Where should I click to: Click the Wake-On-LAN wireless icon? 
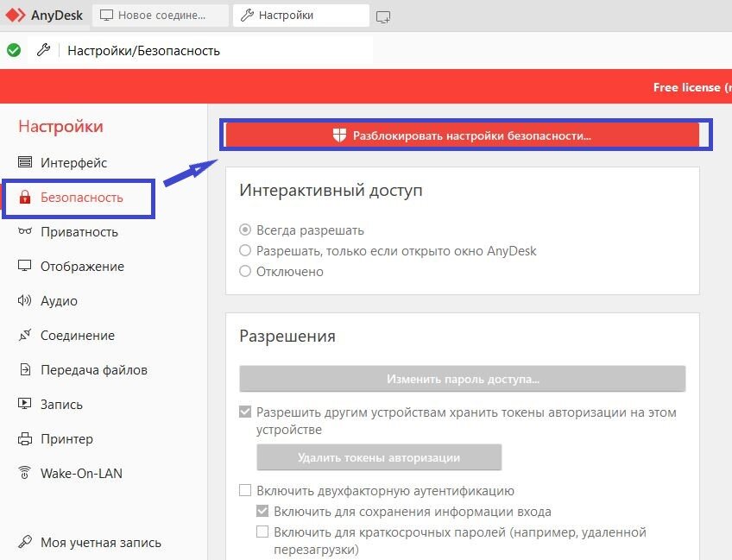pos(25,473)
